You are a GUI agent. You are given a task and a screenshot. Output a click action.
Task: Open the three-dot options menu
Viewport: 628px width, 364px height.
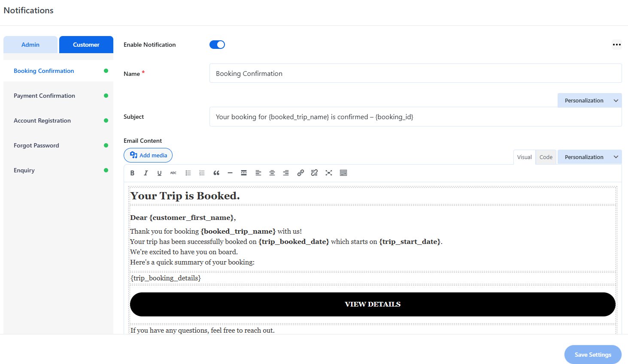[x=617, y=45]
